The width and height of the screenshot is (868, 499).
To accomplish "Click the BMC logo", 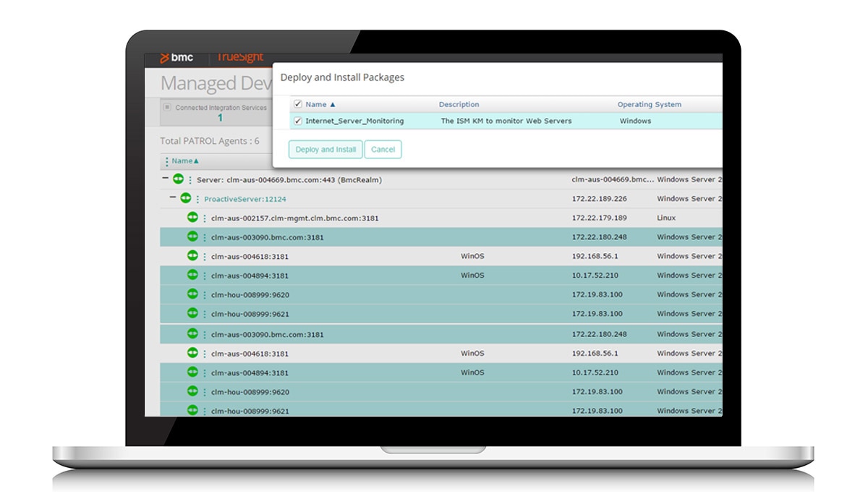I will [x=177, y=58].
